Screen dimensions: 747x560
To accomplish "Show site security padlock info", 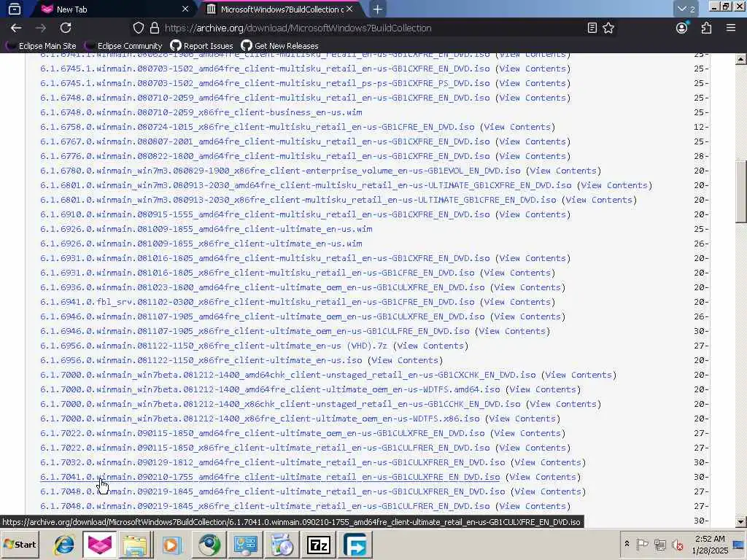I will [155, 28].
